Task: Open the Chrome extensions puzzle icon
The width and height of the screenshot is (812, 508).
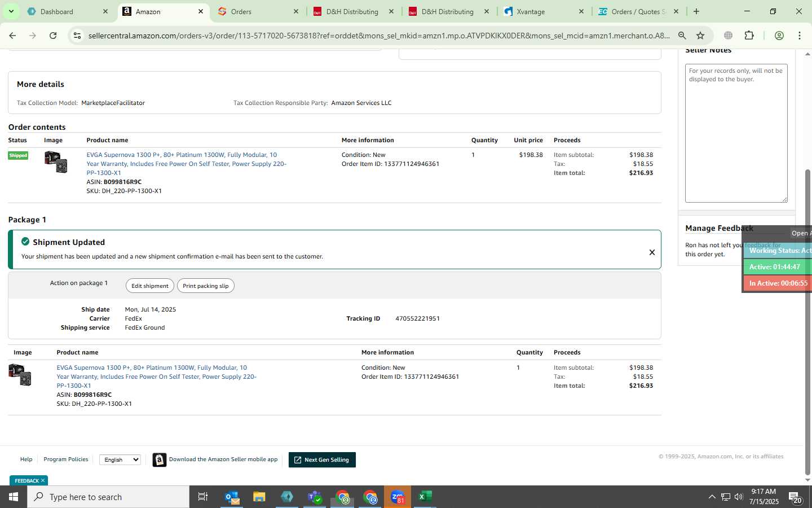Action: click(x=749, y=36)
